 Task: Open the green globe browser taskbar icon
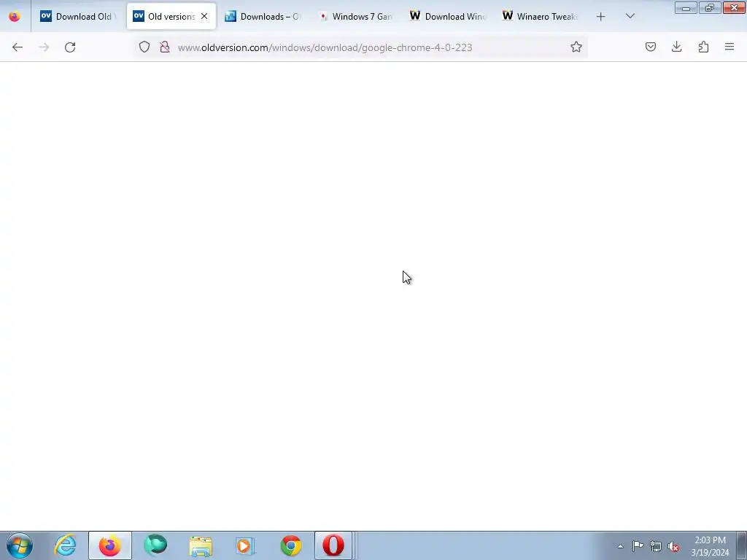pyautogui.click(x=155, y=545)
